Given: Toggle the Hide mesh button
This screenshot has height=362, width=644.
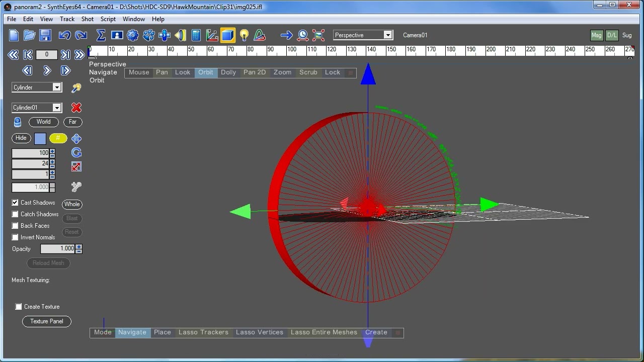Looking at the screenshot, I should pos(21,138).
